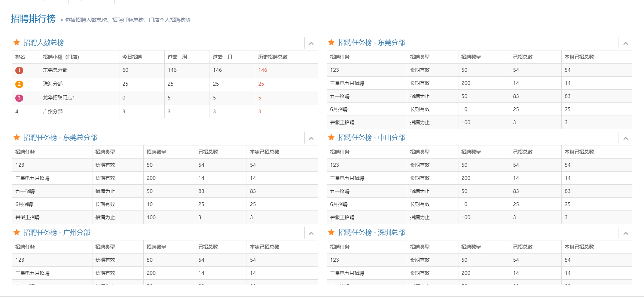
Task: Click the red 146 total for 东莞总分部
Action: click(x=263, y=70)
